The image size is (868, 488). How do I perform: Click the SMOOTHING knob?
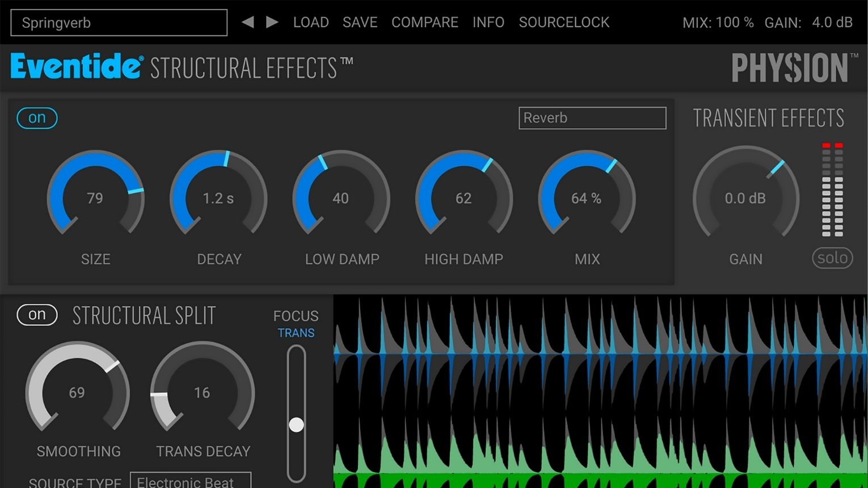point(77,392)
